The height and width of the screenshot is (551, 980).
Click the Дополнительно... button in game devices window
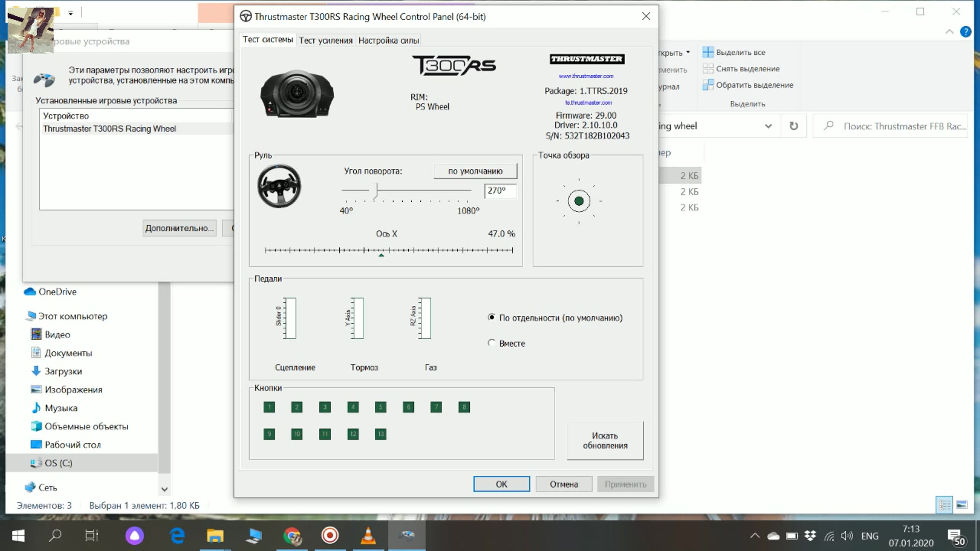pos(179,228)
